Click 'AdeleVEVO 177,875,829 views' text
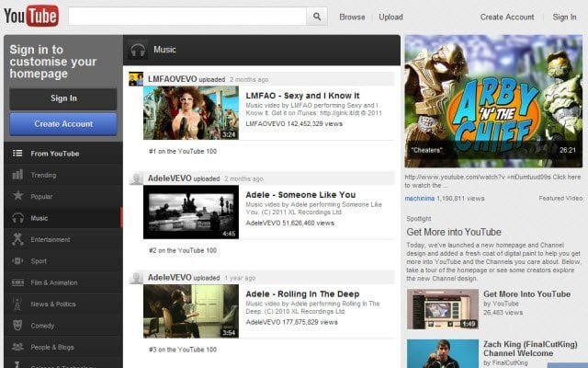The image size is (588, 368). tap(292, 322)
